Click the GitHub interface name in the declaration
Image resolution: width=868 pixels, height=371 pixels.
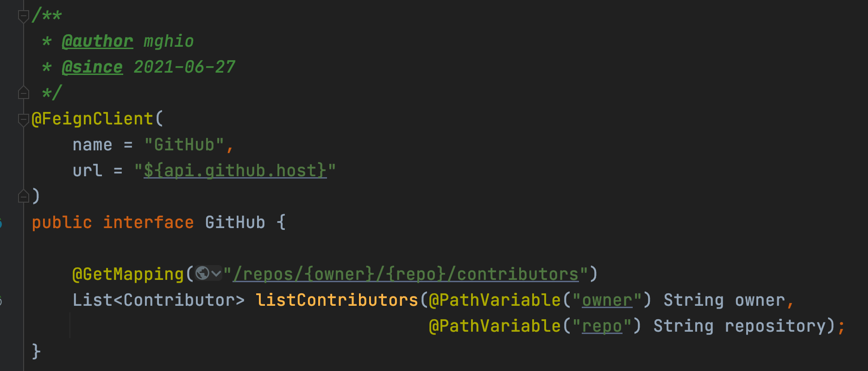click(235, 223)
